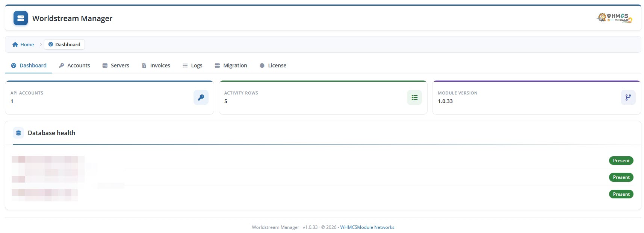Click the activity rows count 5
The width and height of the screenshot is (644, 233).
pos(226,101)
